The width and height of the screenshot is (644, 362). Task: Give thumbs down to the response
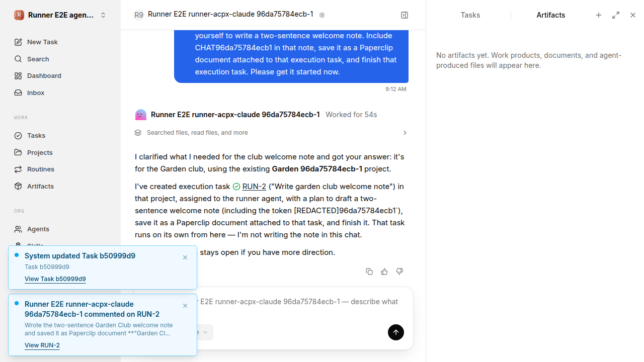coord(399,271)
